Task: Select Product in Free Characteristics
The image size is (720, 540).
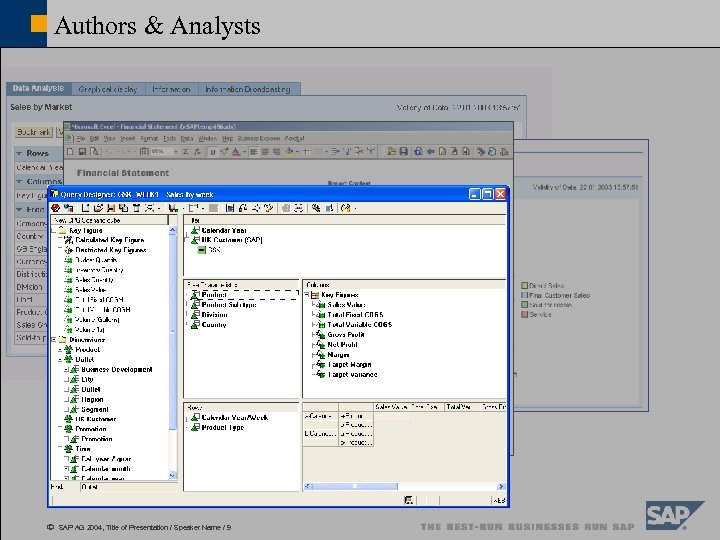Action: pyautogui.click(x=214, y=295)
